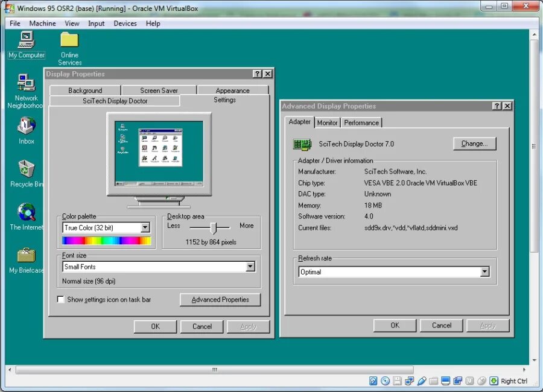
Task: Expand the Refresh rate dropdown
Action: 485,272
